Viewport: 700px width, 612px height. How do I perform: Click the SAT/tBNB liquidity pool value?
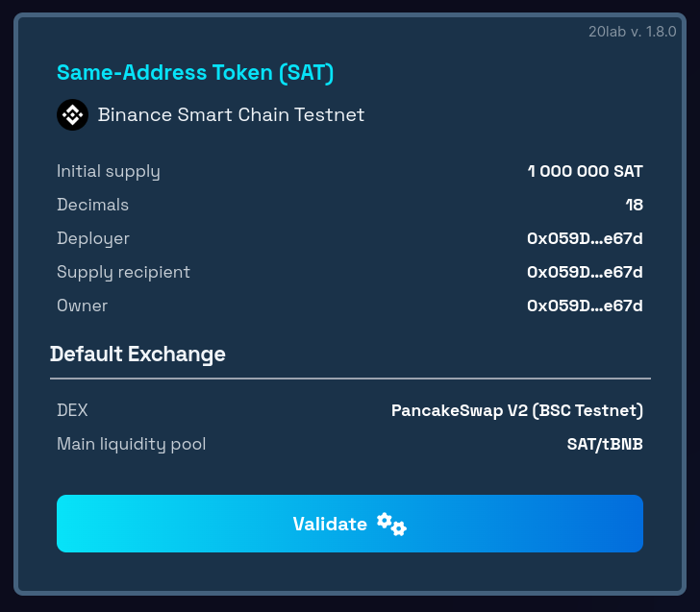click(604, 444)
